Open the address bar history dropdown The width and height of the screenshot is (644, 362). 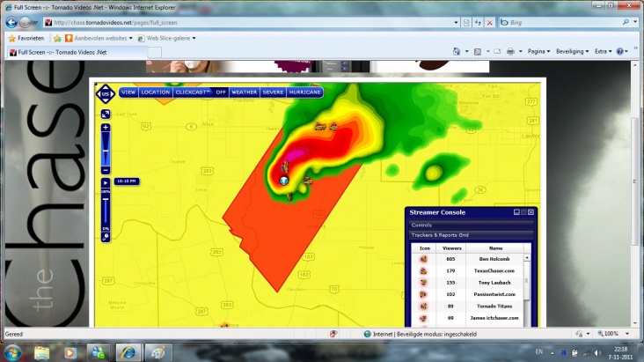[456, 23]
